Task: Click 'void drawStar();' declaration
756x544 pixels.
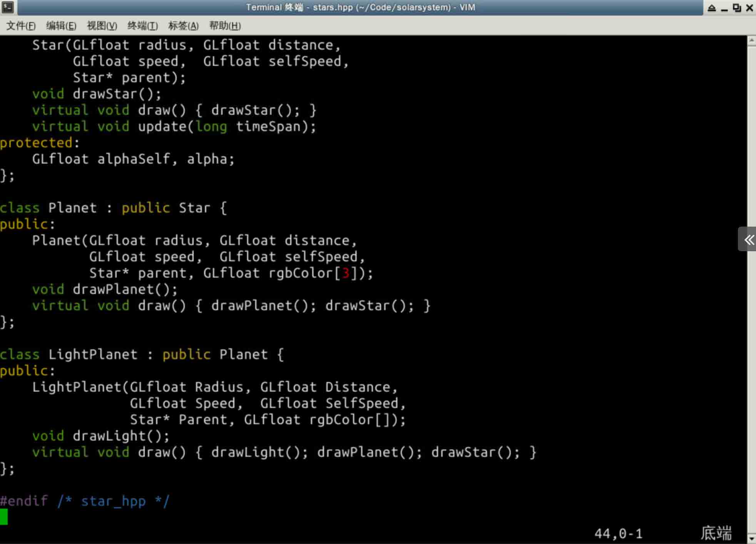Action: point(97,94)
